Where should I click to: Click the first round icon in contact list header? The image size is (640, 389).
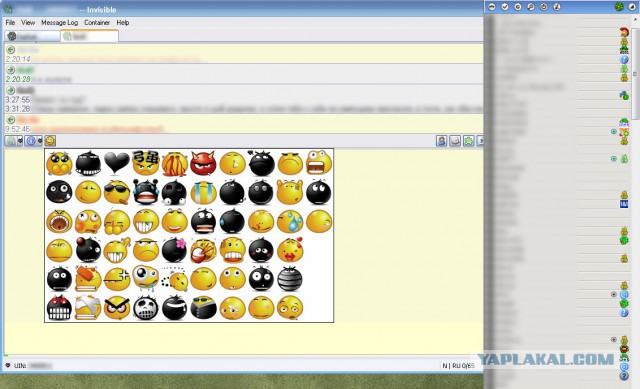click(491, 7)
